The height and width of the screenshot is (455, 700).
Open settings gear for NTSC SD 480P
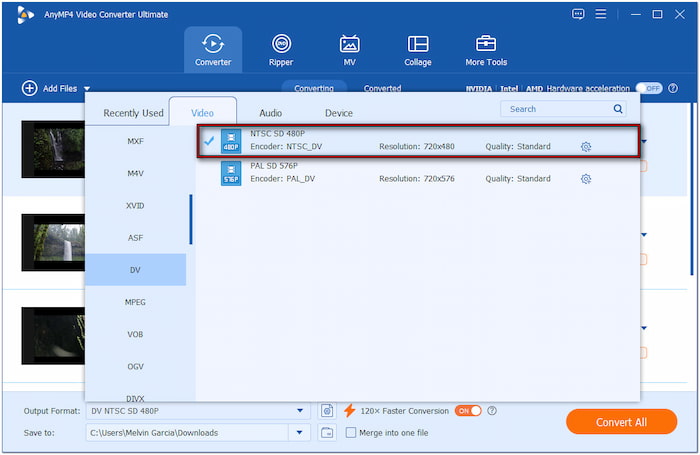point(586,147)
